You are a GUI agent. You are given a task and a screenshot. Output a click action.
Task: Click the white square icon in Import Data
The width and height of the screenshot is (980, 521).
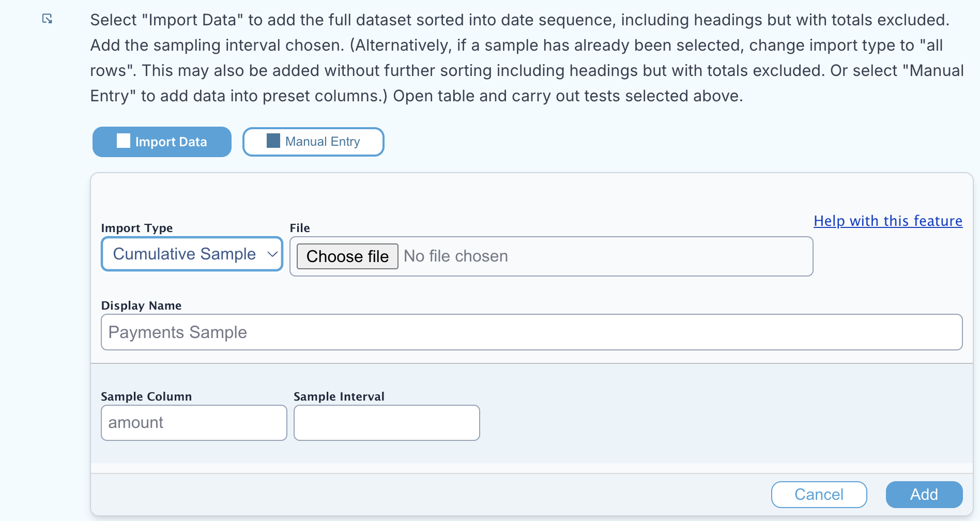pos(124,141)
